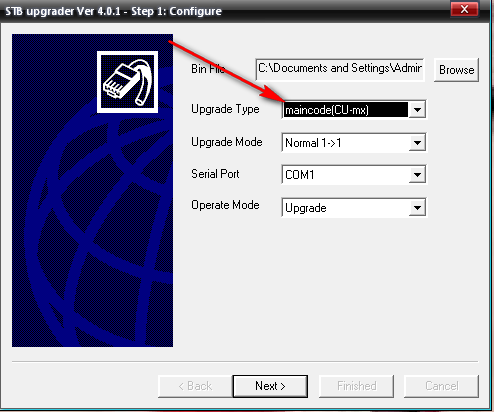This screenshot has height=412, width=494.
Task: Click the disabled Back button
Action: coord(195,386)
